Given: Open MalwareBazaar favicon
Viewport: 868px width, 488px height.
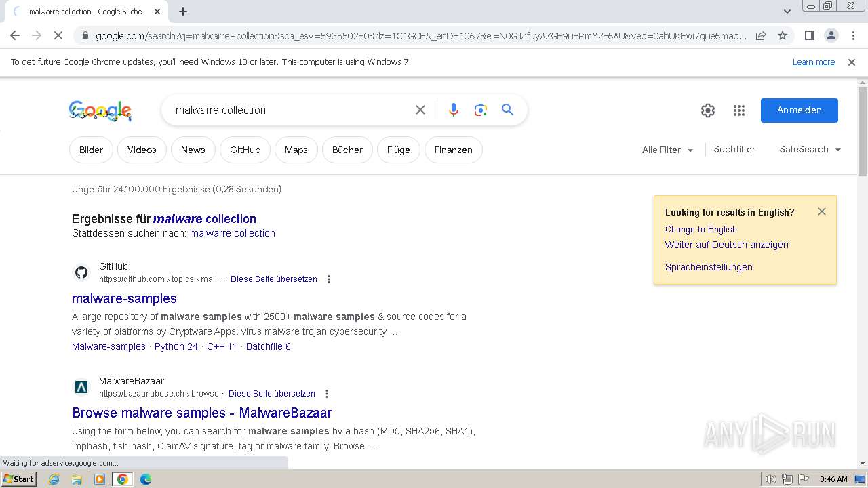Looking at the screenshot, I should [x=81, y=387].
